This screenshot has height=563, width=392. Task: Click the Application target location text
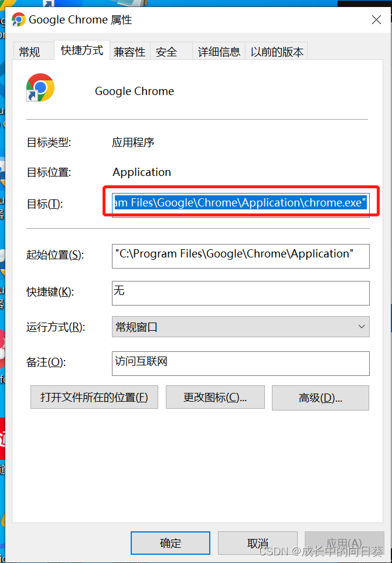(142, 172)
